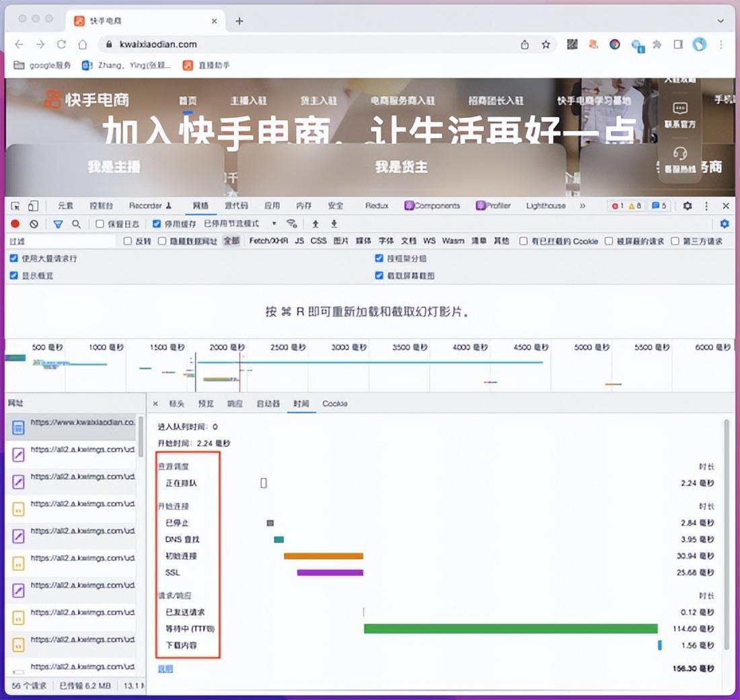
Task: Open the Components DevTools tab
Action: pyautogui.click(x=433, y=206)
